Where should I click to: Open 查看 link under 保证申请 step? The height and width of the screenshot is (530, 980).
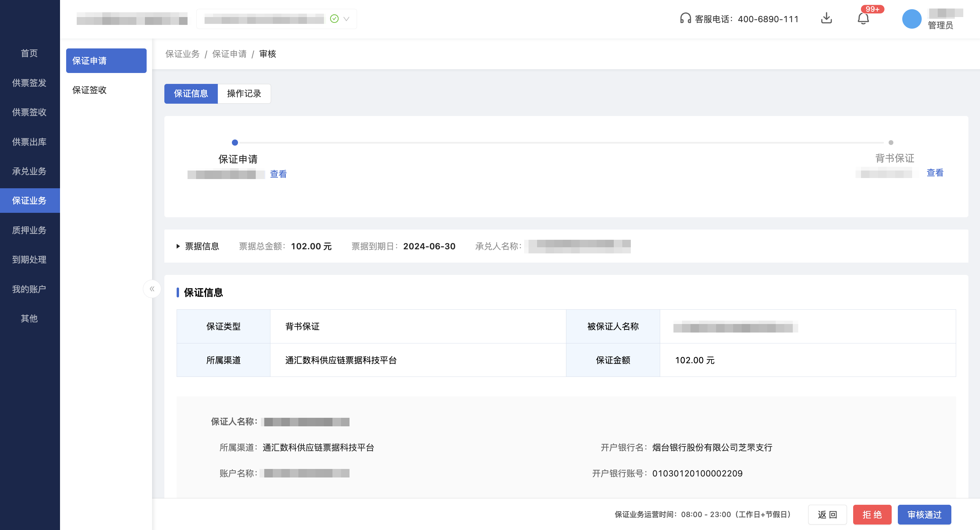click(279, 174)
